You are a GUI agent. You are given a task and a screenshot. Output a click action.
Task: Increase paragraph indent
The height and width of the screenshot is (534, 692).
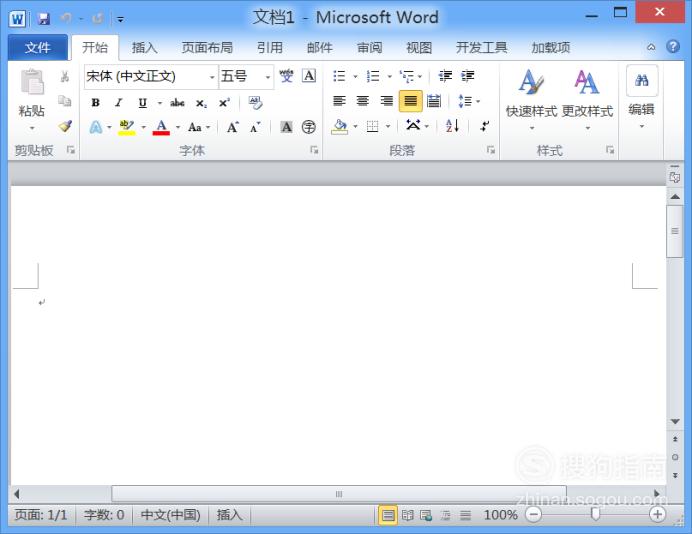467,76
